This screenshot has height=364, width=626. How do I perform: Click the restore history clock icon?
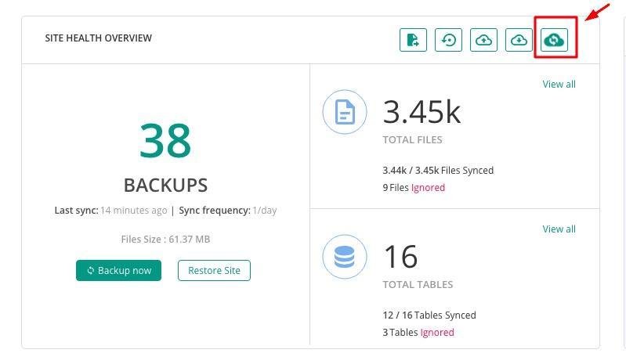pyautogui.click(x=449, y=40)
